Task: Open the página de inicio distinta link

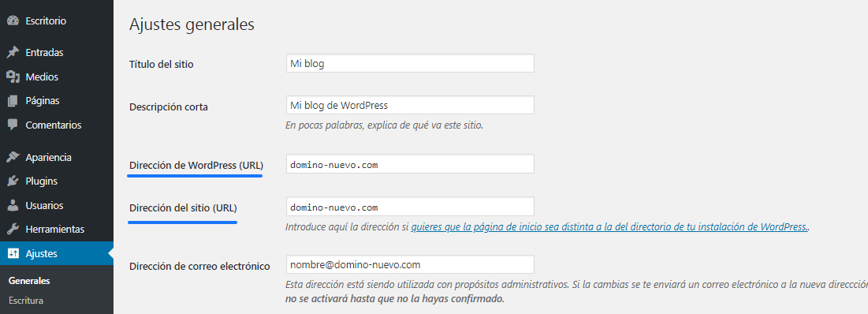Action: pos(609,227)
